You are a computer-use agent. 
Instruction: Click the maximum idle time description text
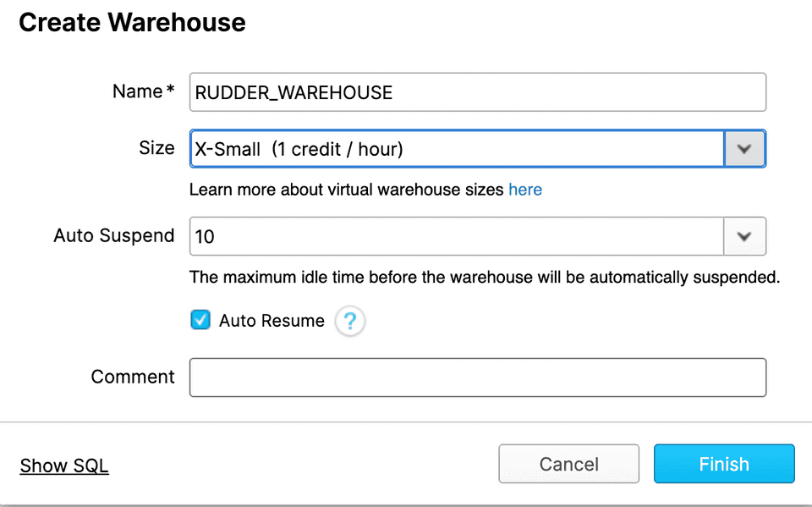point(484,277)
